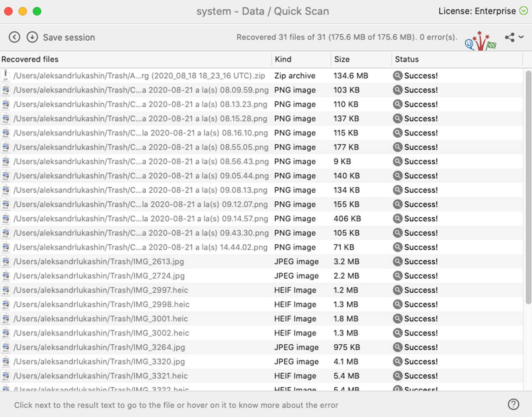Viewport: 532px width, 417px height.
Task: Click the Zip archive kind cell
Action: point(295,76)
